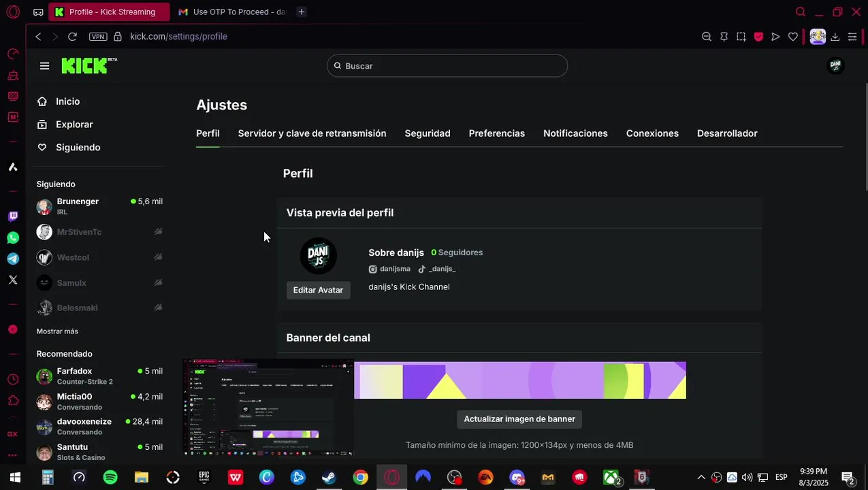This screenshot has width=868, height=490.
Task: Open Farfadox recommended channel
Action: [99, 376]
